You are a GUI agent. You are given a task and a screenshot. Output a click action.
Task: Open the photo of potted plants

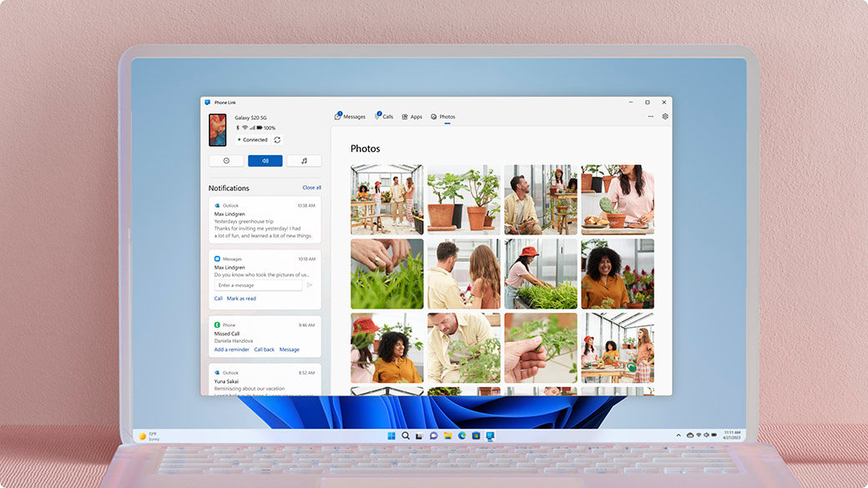tap(463, 198)
